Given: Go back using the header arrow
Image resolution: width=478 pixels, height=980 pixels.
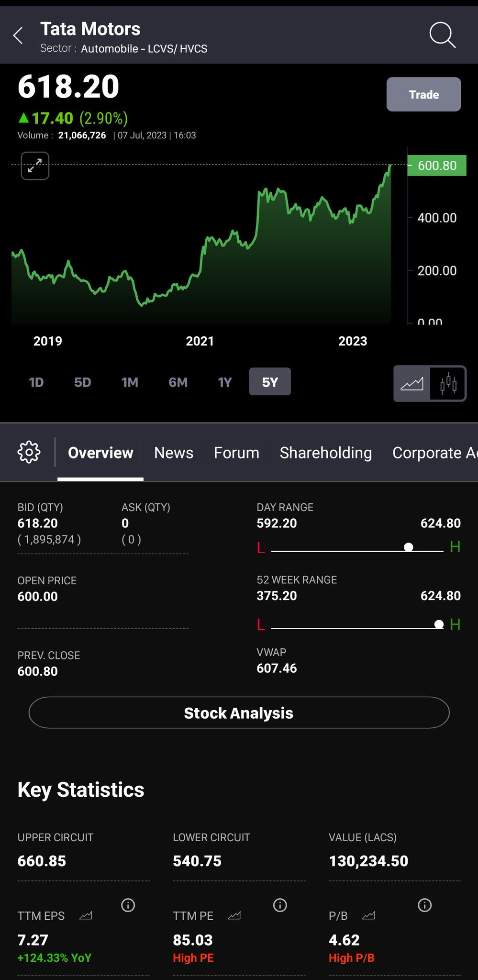Looking at the screenshot, I should [x=18, y=35].
